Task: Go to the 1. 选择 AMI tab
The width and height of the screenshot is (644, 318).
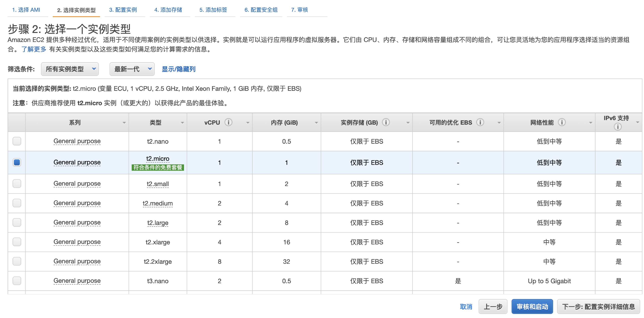Action: click(x=26, y=10)
